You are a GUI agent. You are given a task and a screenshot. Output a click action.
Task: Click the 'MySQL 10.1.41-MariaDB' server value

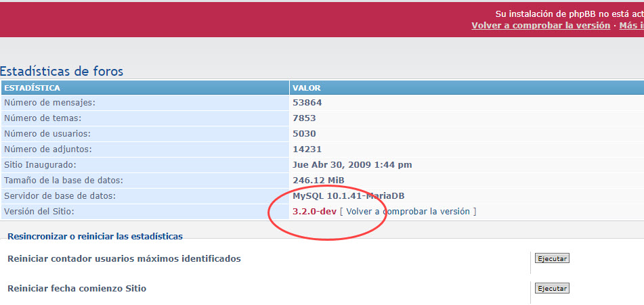349,196
